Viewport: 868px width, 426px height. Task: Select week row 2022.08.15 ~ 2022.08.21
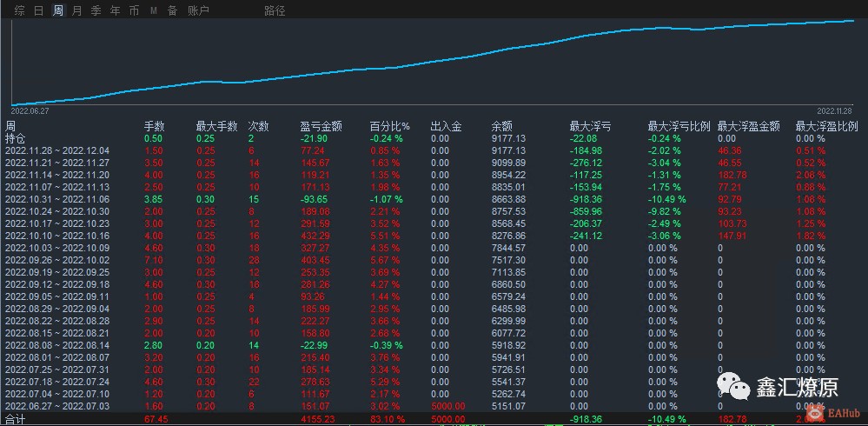point(57,334)
